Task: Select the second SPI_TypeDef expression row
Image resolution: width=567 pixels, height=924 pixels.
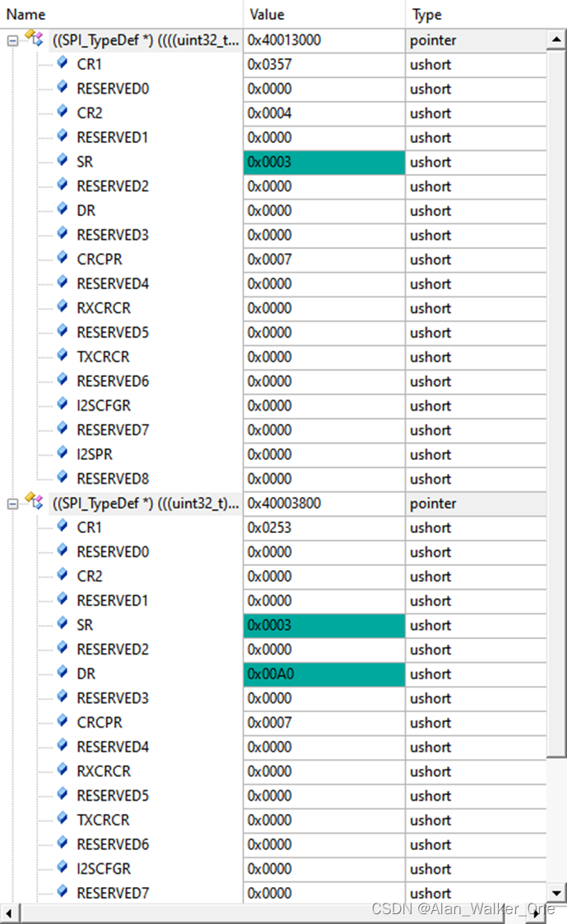Action: pyautogui.click(x=273, y=503)
